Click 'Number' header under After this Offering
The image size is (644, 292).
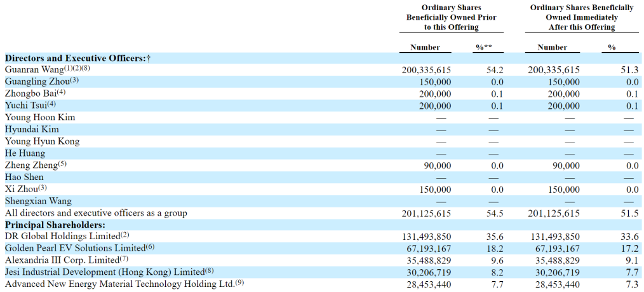[x=553, y=48]
